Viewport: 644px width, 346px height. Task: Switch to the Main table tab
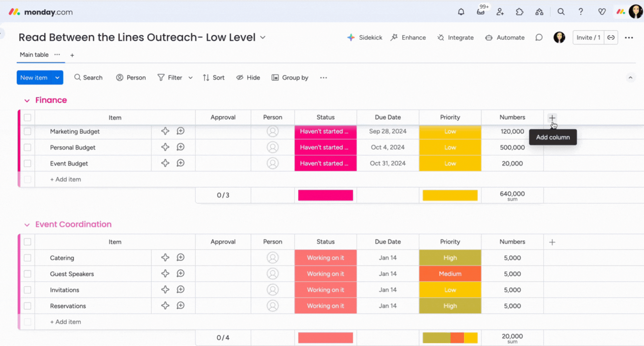[34, 55]
